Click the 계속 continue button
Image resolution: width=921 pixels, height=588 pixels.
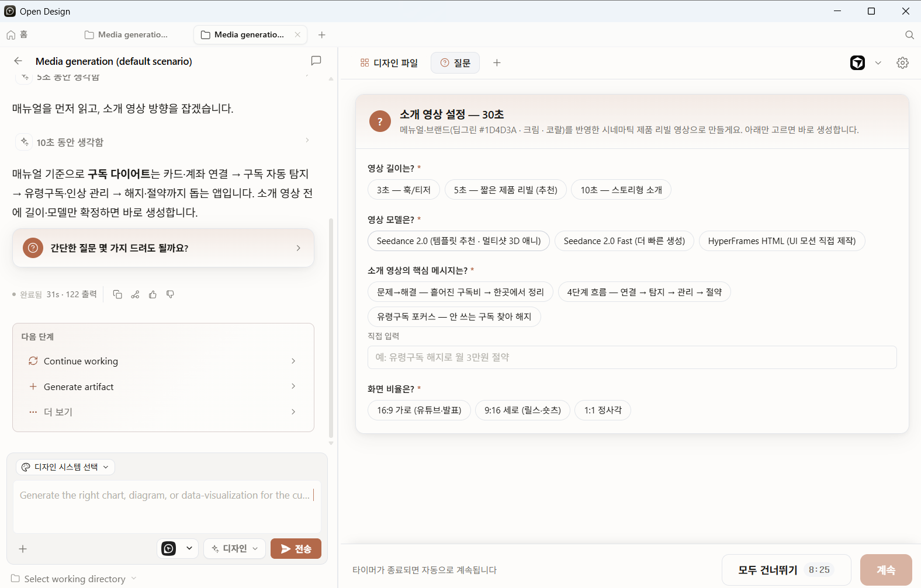pos(886,570)
